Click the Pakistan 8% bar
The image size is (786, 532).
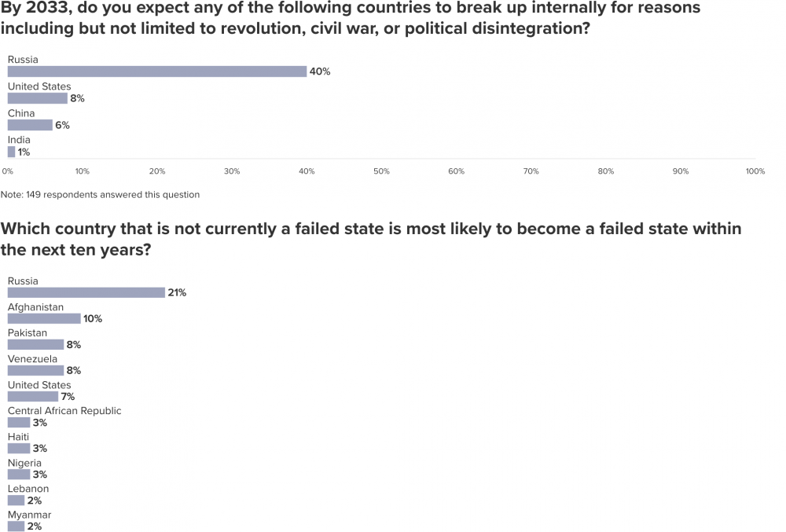pos(36,344)
